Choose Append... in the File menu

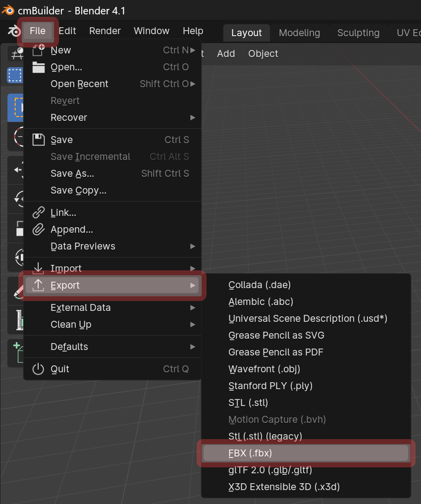point(113,230)
